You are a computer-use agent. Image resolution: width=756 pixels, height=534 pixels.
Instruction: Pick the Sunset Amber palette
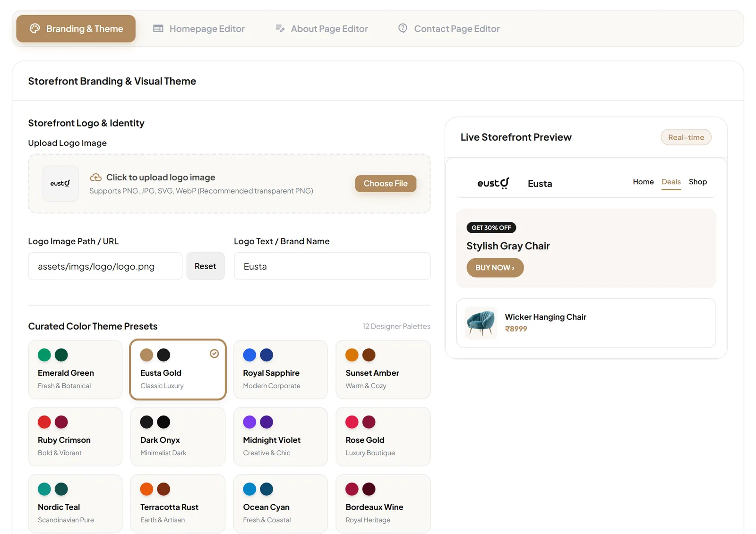pos(383,370)
